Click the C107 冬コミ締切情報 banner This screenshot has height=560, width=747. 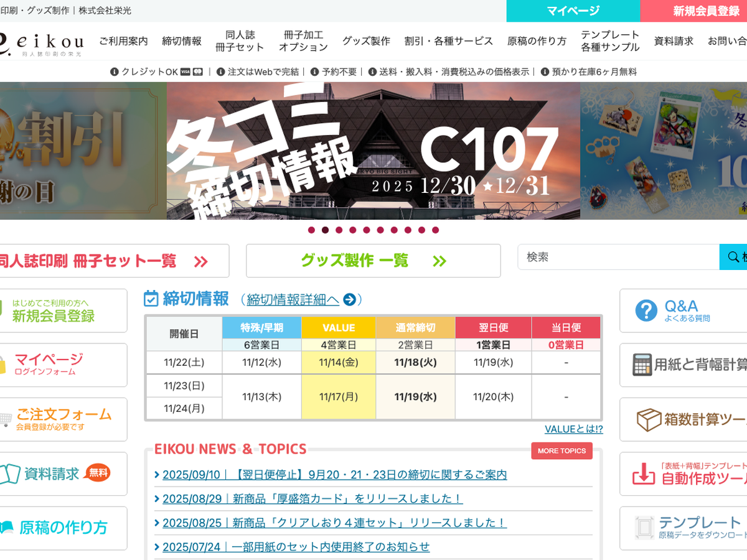coord(374,151)
